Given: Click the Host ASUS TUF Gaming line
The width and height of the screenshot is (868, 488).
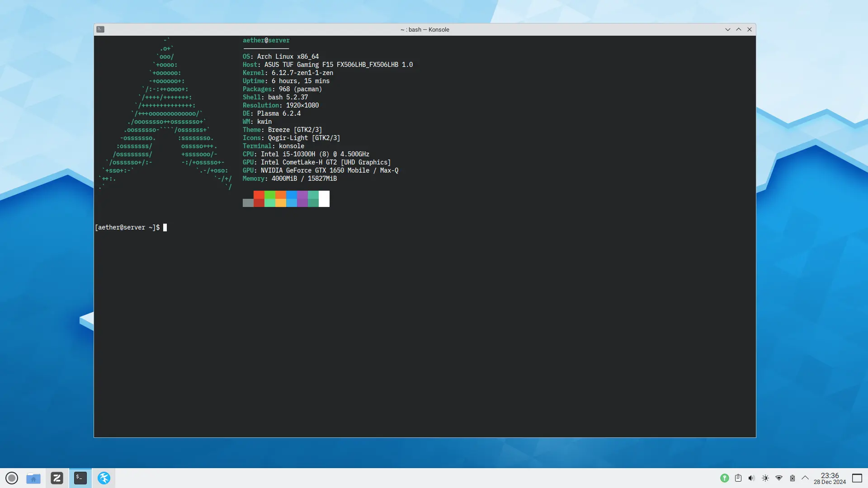Looking at the screenshot, I should coord(328,65).
